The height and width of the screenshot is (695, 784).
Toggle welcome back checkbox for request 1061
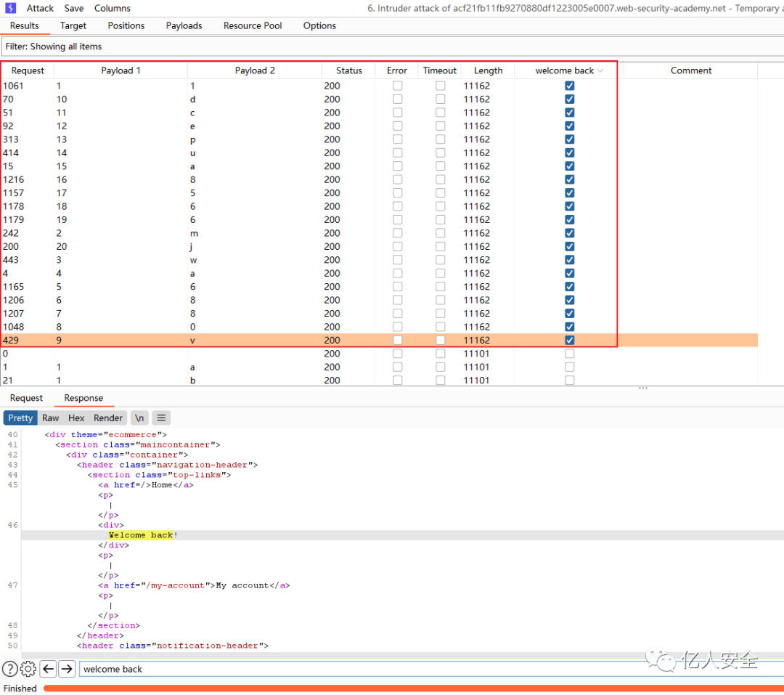(x=570, y=86)
